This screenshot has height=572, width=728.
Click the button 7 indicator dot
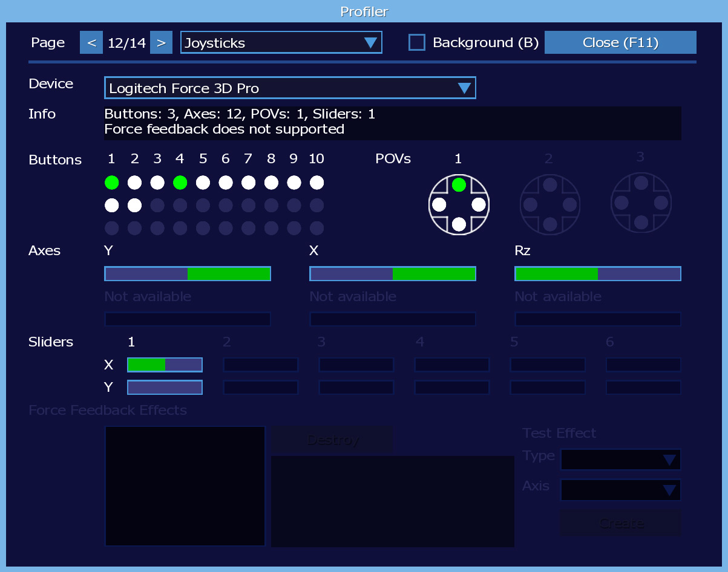(248, 183)
